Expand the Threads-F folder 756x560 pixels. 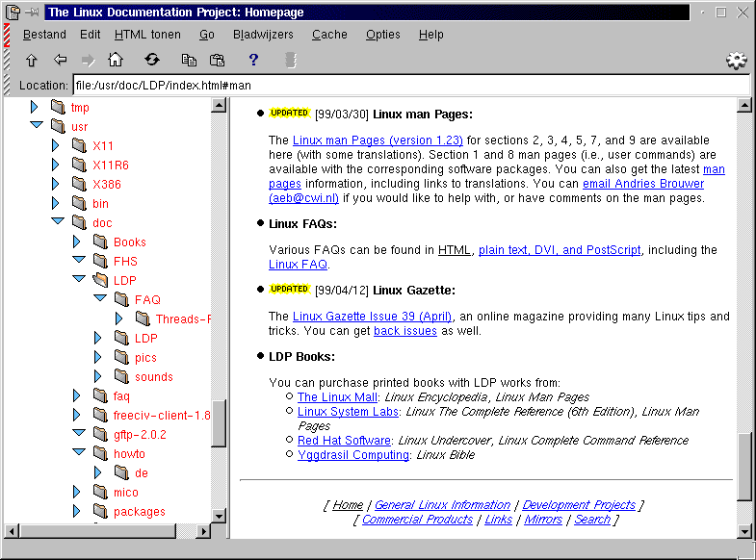tap(119, 318)
